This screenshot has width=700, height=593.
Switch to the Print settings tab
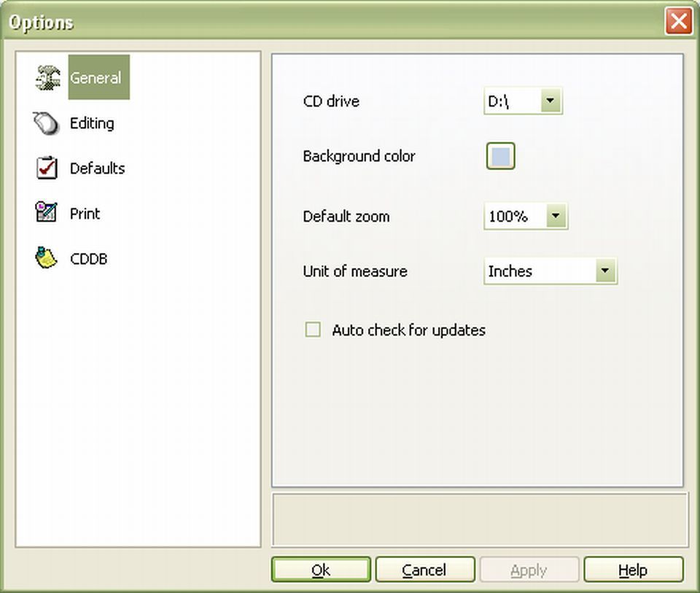pyautogui.click(x=85, y=213)
